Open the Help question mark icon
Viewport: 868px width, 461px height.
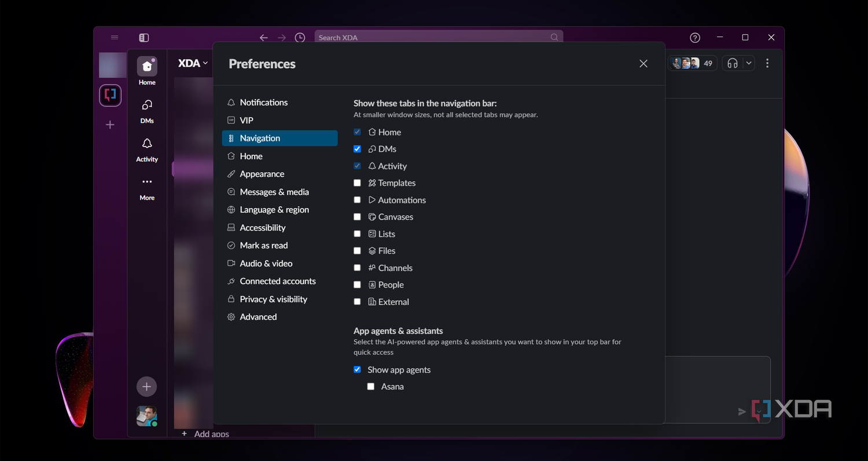(x=695, y=38)
